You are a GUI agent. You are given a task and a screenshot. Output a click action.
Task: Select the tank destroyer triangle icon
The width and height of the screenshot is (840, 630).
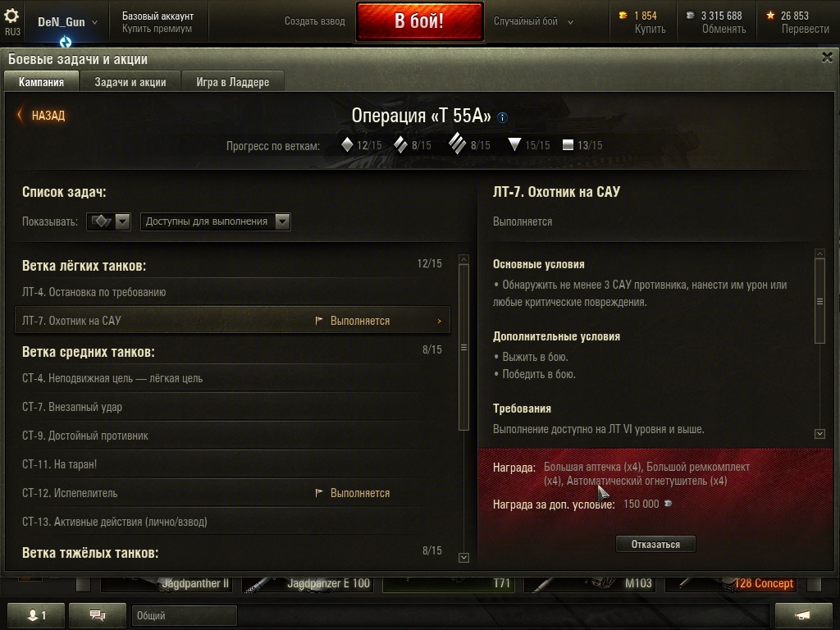[x=514, y=144]
